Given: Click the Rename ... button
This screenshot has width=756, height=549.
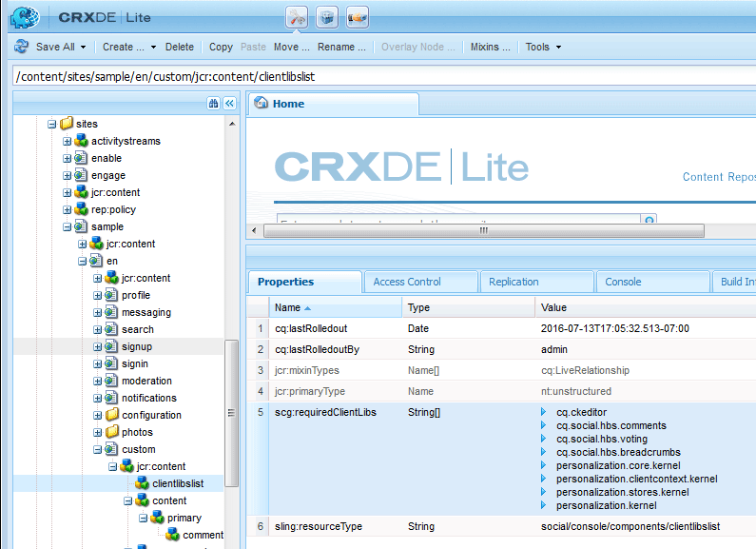Looking at the screenshot, I should (x=341, y=47).
